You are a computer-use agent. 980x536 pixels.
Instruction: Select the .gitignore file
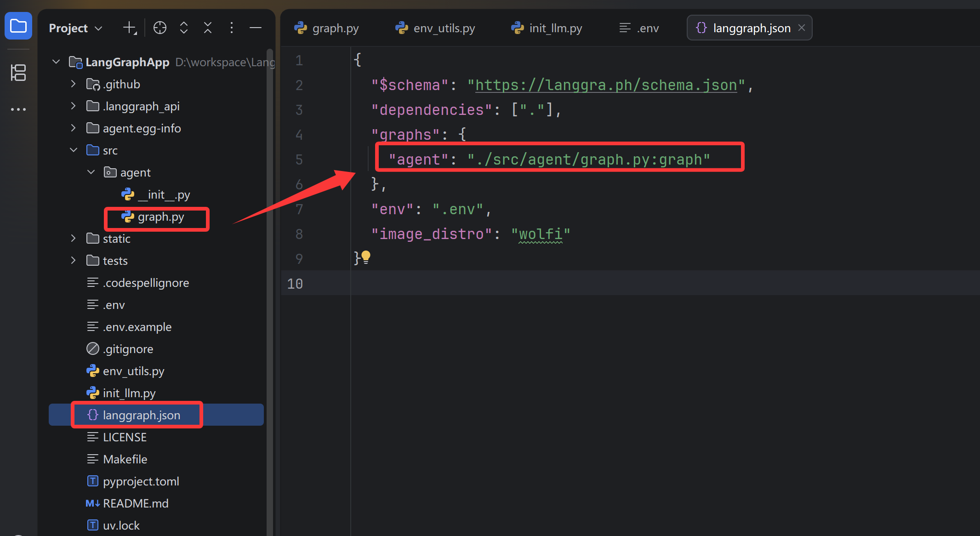pos(156,349)
